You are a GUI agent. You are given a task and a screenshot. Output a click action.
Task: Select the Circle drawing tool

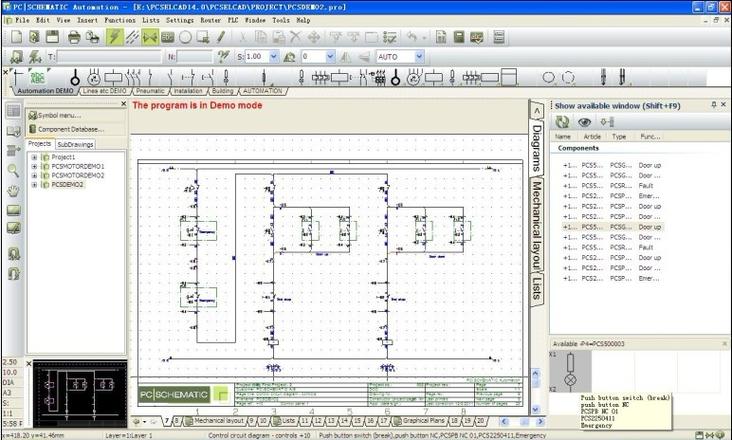tap(187, 37)
